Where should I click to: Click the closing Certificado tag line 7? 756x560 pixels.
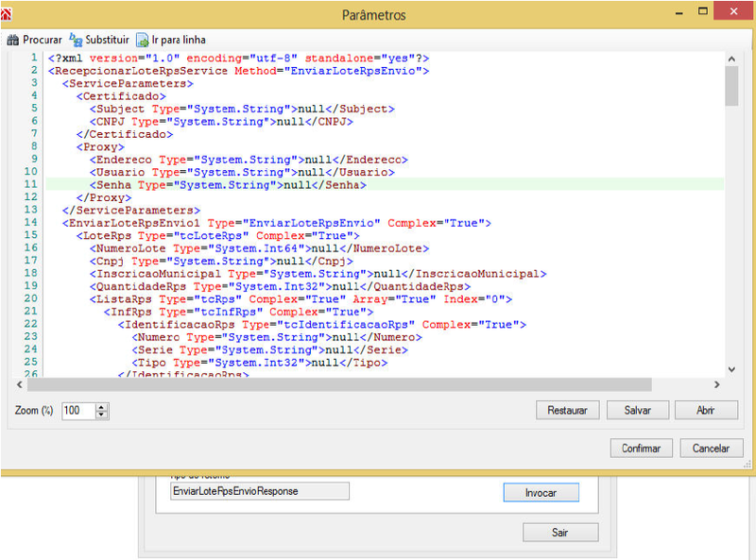coord(125,134)
